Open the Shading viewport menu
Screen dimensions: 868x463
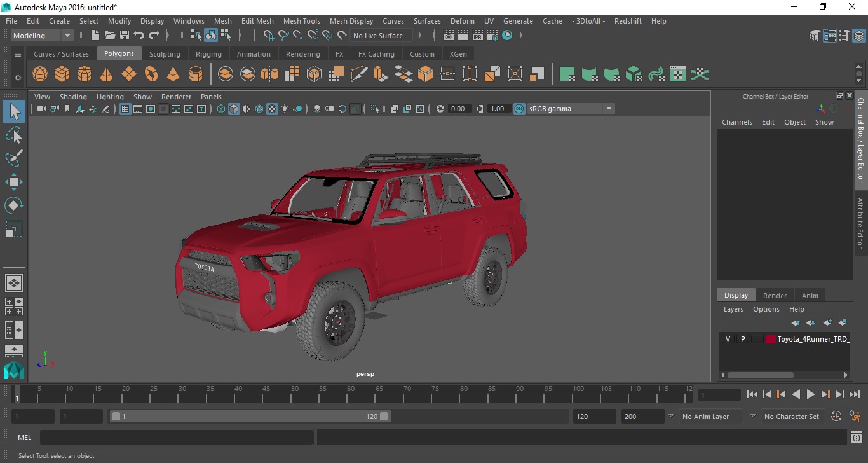73,97
